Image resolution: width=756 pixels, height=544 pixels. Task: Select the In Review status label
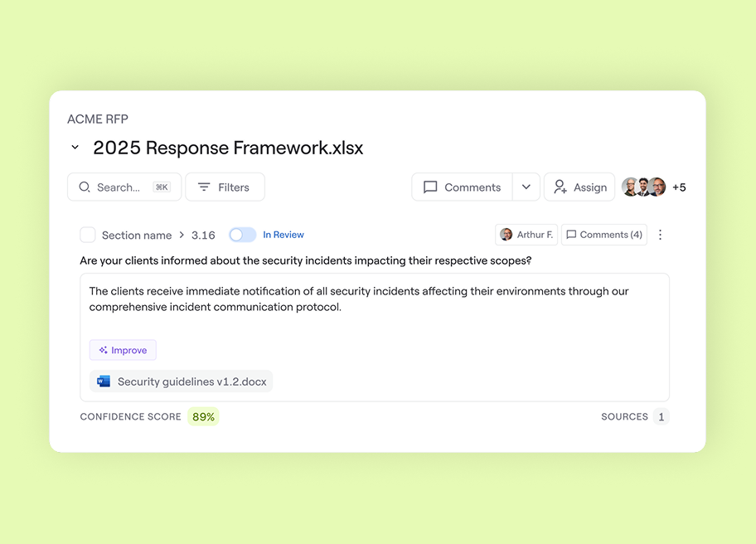tap(283, 235)
